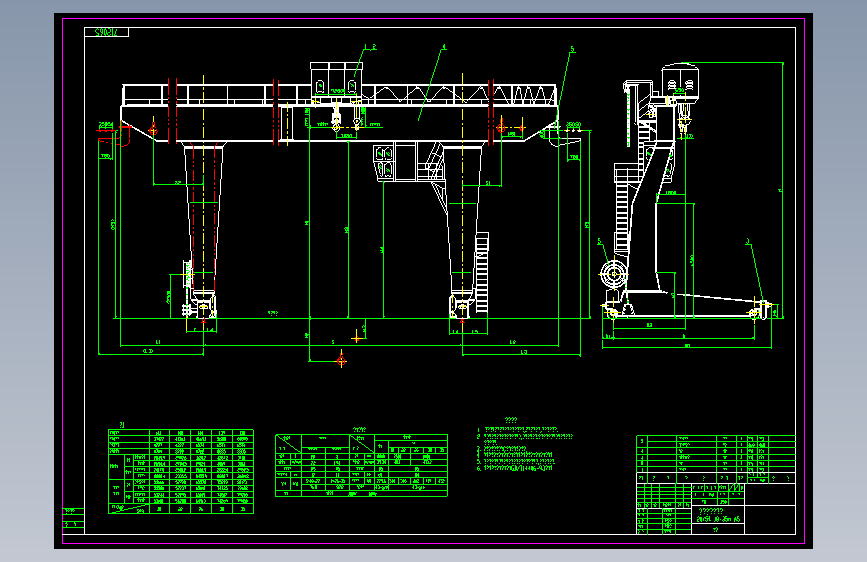The image size is (867, 562).
Task: Click the yellow cross mark below the span dimension
Action: [x=357, y=337]
